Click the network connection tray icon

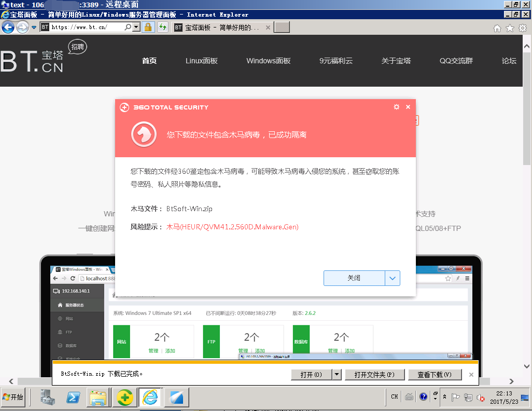click(468, 397)
